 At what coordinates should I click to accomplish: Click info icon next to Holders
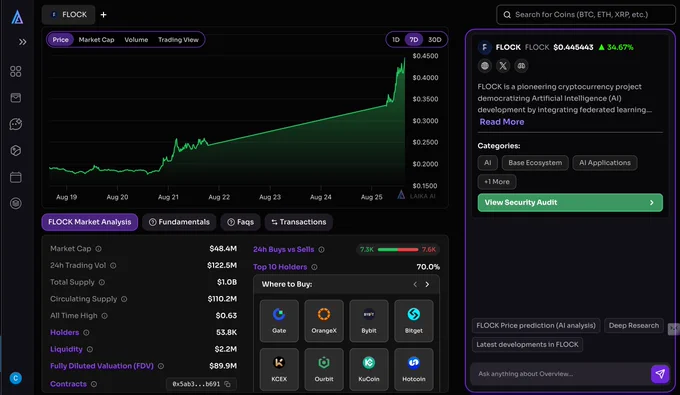click(x=86, y=333)
